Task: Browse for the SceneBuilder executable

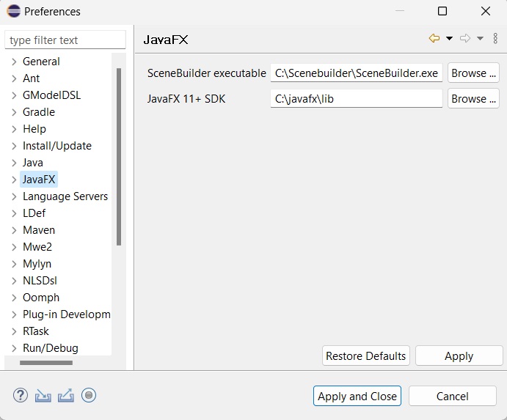Action: (473, 73)
